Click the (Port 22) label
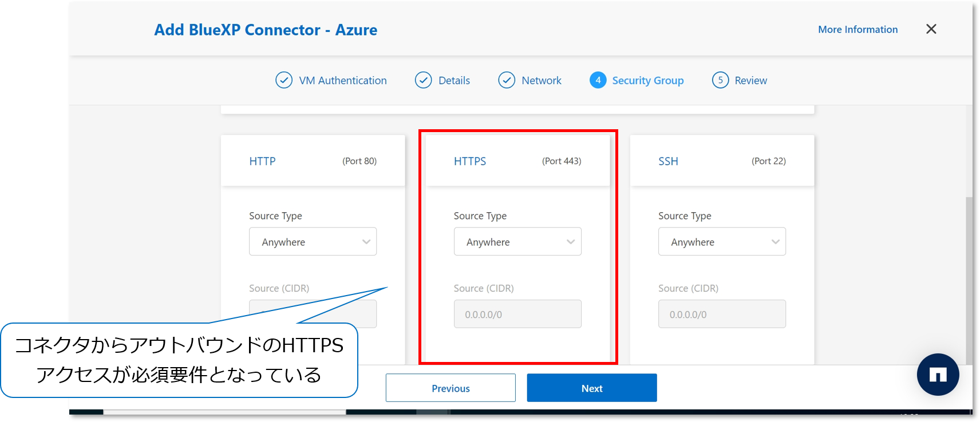 click(x=769, y=161)
